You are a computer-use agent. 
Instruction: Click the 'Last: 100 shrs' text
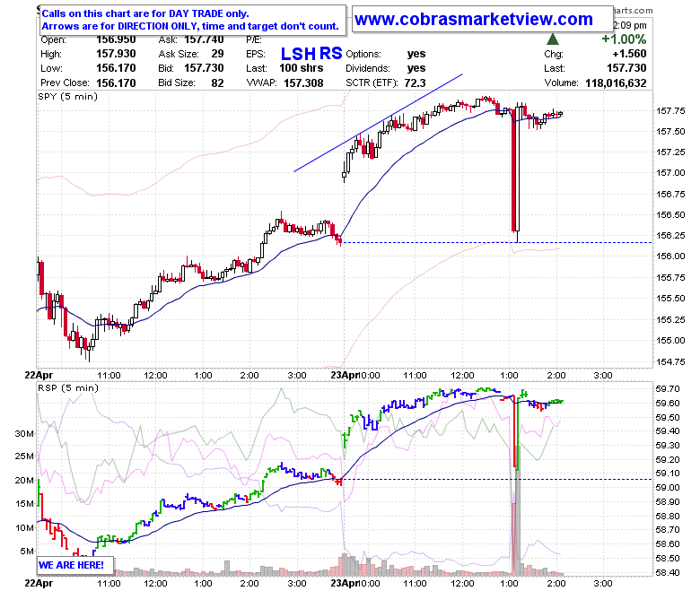(284, 68)
